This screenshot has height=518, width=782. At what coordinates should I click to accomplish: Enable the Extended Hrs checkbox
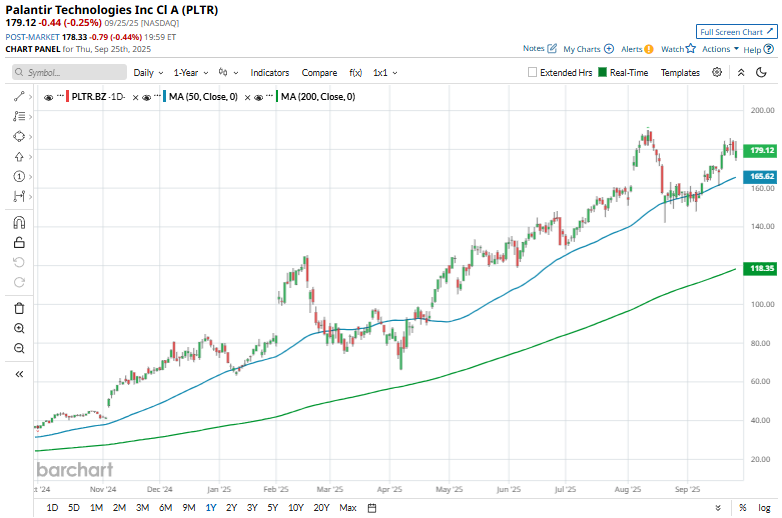pyautogui.click(x=533, y=73)
